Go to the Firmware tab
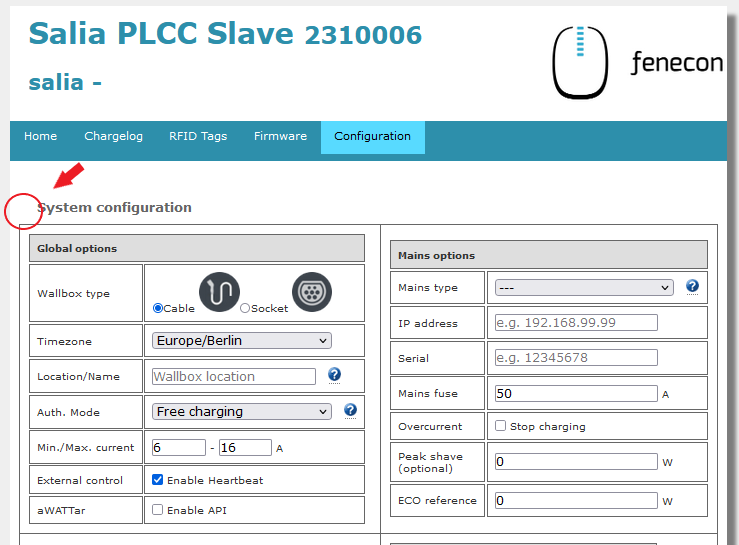Screen dimensions: 739x545 click(x=280, y=137)
